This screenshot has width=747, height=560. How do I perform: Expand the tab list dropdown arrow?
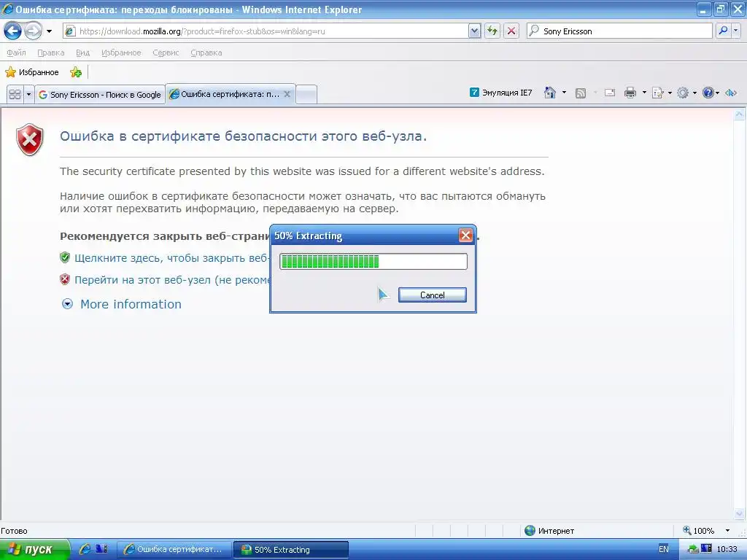(x=28, y=94)
